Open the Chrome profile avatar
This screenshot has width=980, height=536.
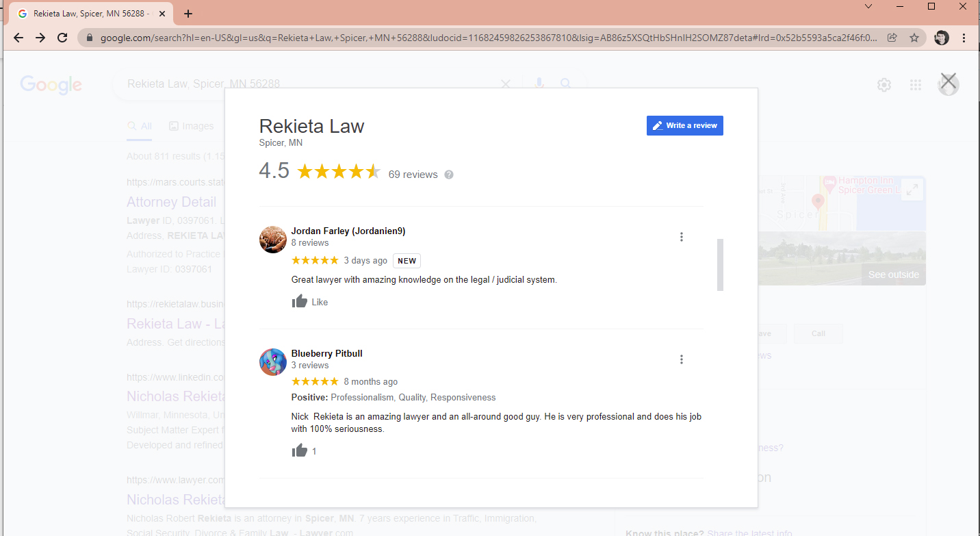click(942, 38)
